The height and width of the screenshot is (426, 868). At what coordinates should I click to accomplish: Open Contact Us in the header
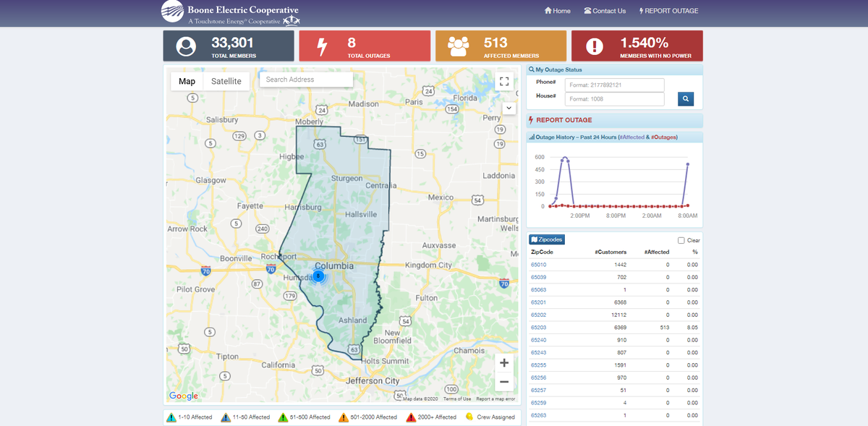[605, 11]
